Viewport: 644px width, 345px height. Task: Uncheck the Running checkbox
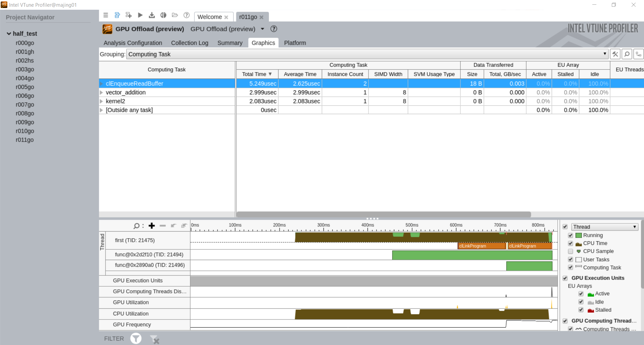[571, 235]
